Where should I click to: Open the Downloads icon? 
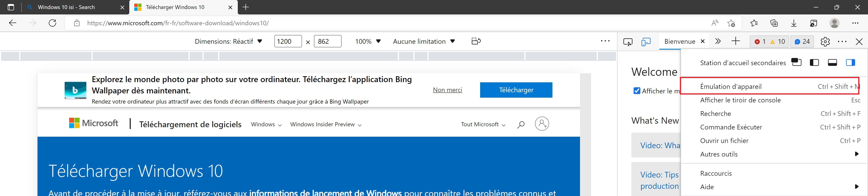(x=794, y=23)
